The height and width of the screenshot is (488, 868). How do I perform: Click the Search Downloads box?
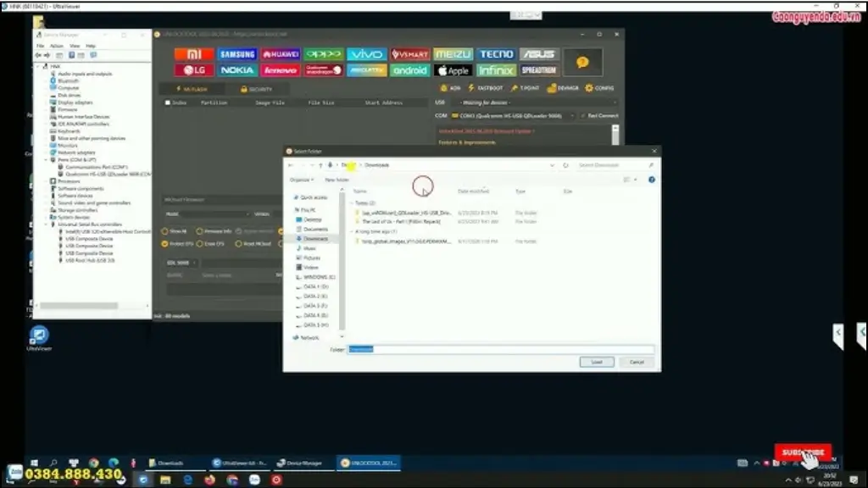(x=615, y=165)
